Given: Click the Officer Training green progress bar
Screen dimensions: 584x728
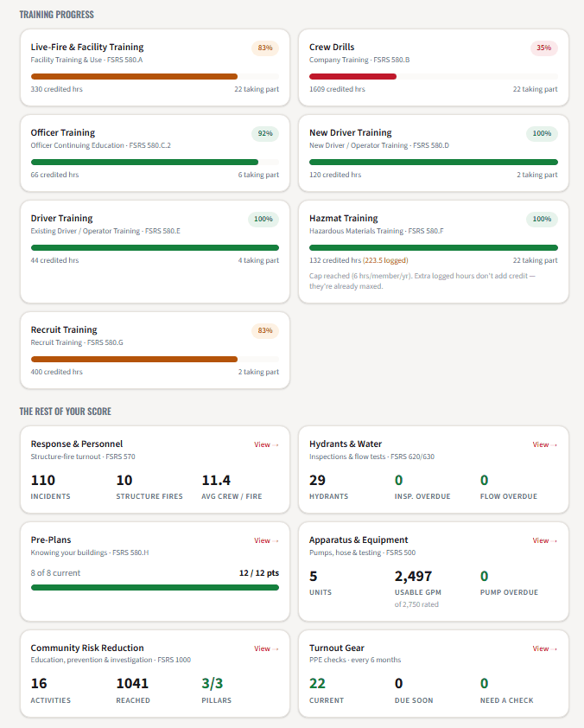Looking at the screenshot, I should point(145,162).
